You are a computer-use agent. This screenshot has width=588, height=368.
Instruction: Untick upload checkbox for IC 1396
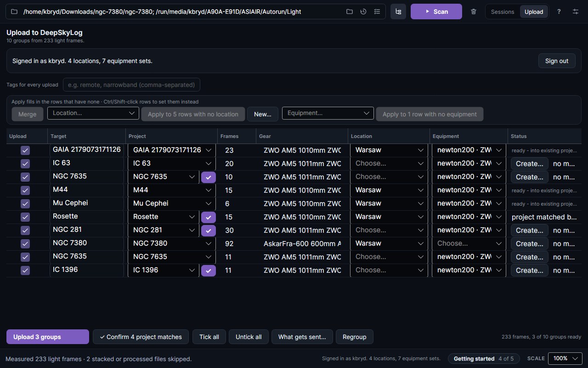[25, 270]
